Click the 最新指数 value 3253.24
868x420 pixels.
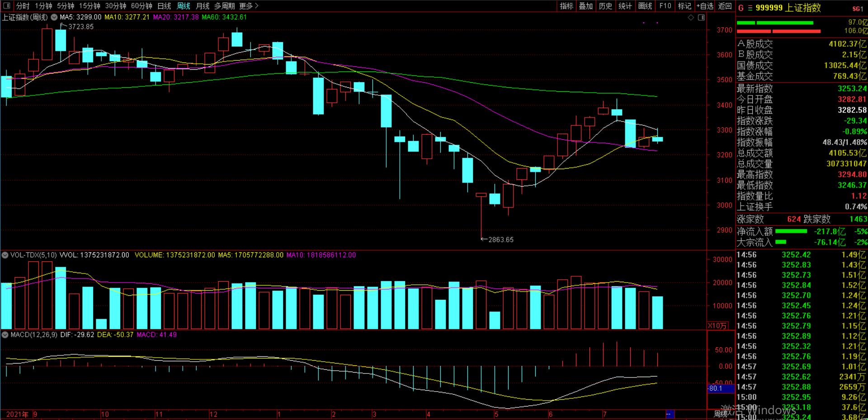[852, 89]
